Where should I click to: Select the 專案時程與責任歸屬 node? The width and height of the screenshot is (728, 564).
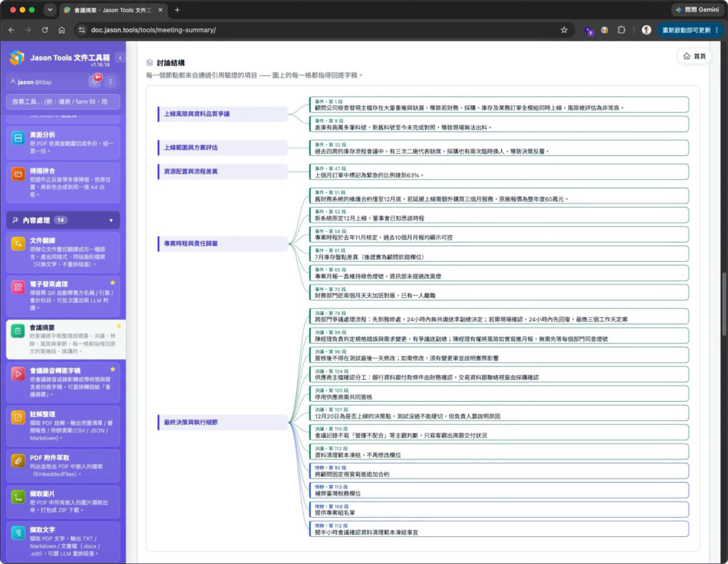[x=223, y=243]
